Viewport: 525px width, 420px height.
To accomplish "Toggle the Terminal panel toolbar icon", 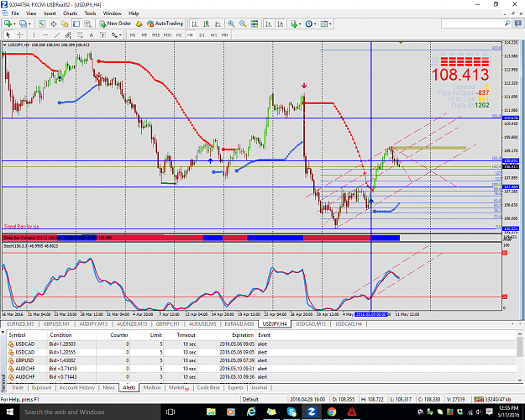I will click(x=76, y=24).
